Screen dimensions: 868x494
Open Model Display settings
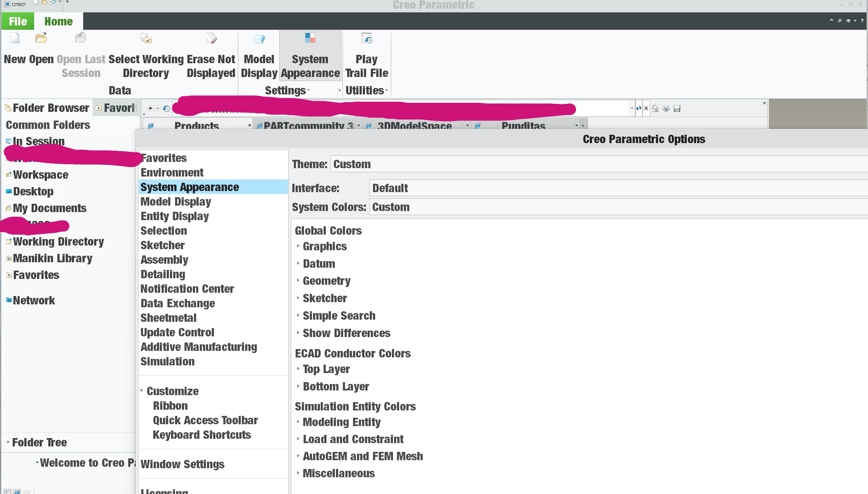pyautogui.click(x=259, y=39)
